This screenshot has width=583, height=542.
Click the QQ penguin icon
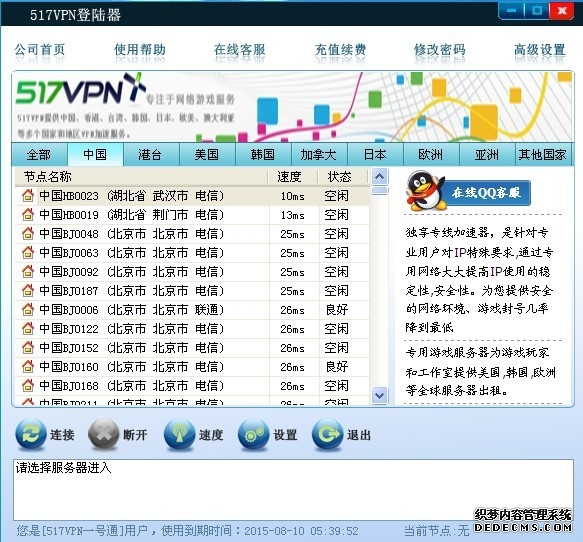pos(425,191)
